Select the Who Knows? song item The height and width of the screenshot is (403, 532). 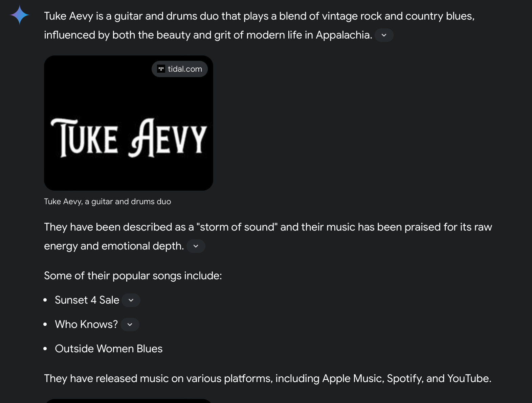click(x=86, y=325)
